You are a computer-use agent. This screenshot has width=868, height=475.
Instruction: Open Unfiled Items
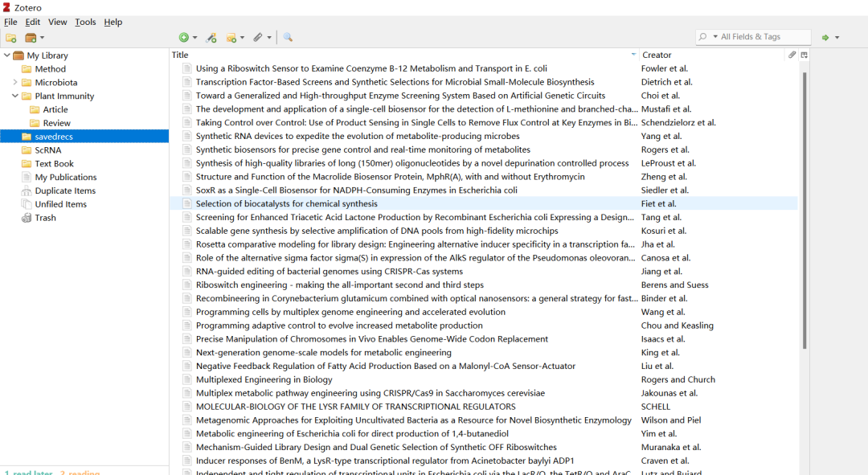coord(61,204)
